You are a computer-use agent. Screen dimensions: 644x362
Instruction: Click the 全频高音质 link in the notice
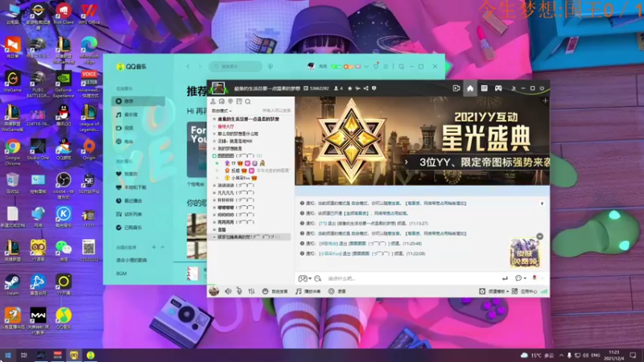pos(356,213)
